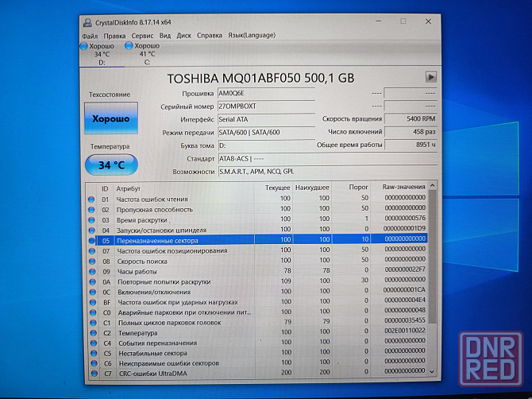Click status dot for События переназначения
Image resolution: width=532 pixels, height=399 pixels.
click(x=94, y=343)
